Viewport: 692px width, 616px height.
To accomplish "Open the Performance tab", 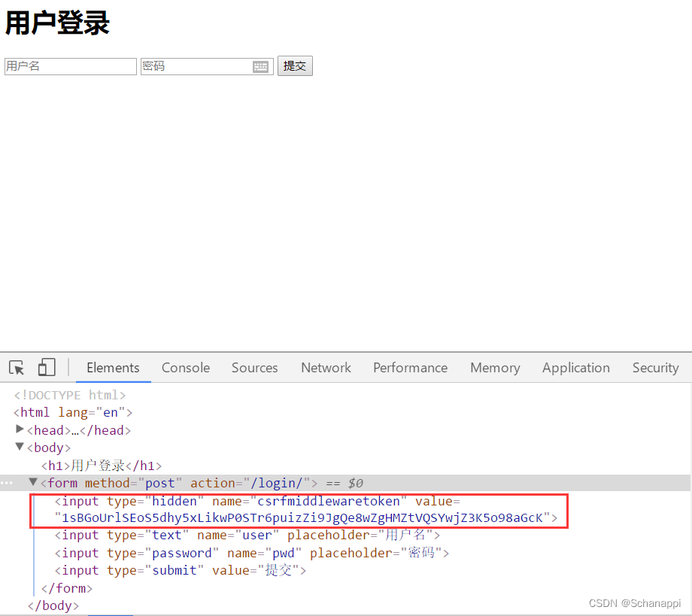I will 411,368.
